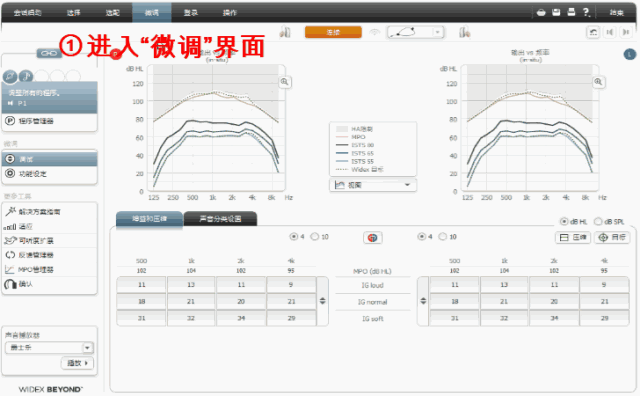Click right-ear gain up-down stepper arrows

[423, 301]
